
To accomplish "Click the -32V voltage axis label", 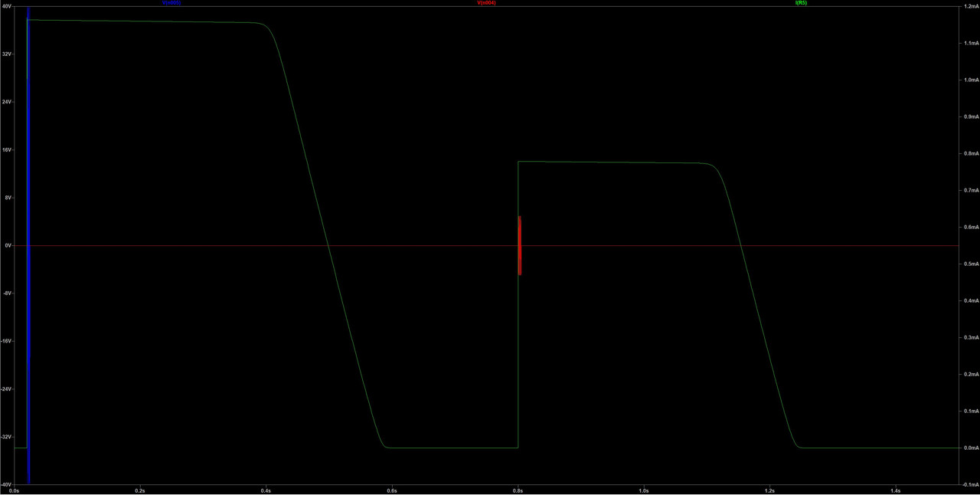I will pyautogui.click(x=7, y=438).
